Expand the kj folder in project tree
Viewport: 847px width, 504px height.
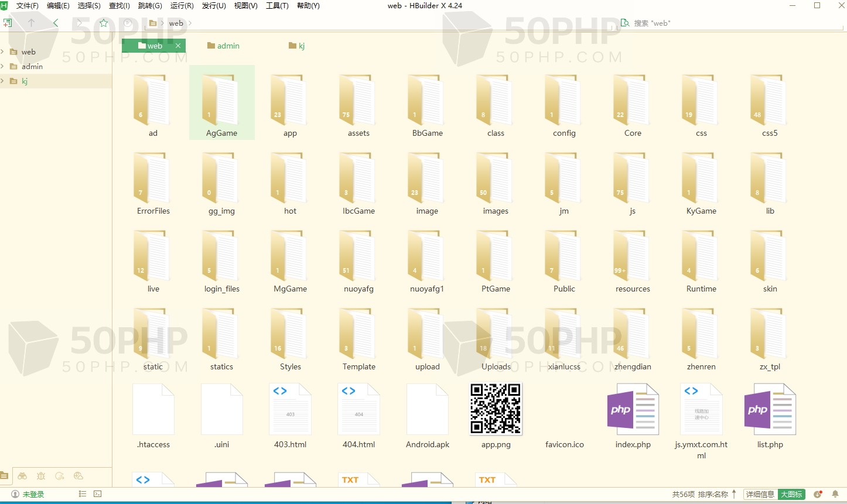tap(3, 81)
